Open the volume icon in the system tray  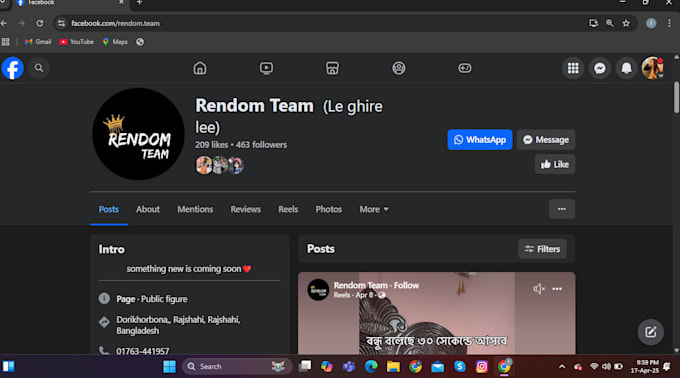606,367
